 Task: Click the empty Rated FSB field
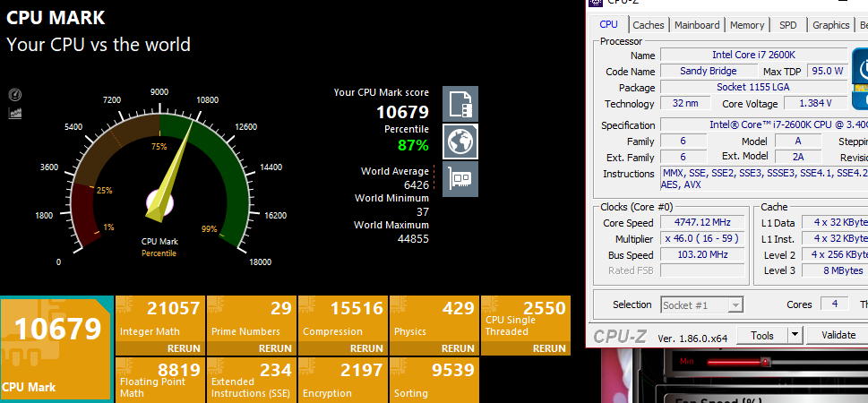(702, 270)
